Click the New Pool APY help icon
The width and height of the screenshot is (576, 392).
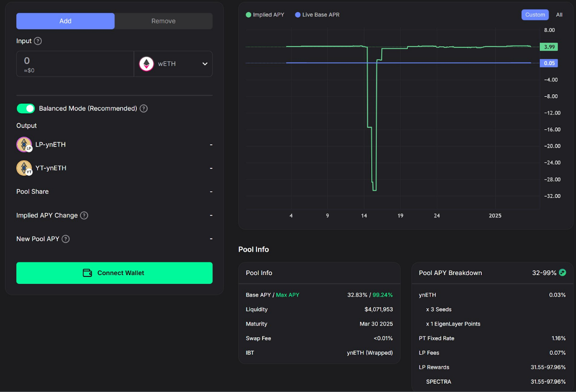tap(66, 239)
